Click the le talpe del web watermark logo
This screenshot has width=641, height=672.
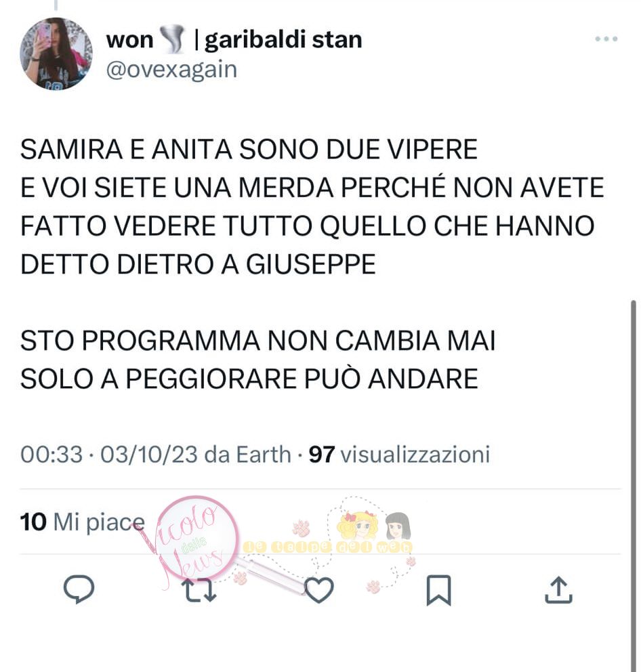point(328,547)
